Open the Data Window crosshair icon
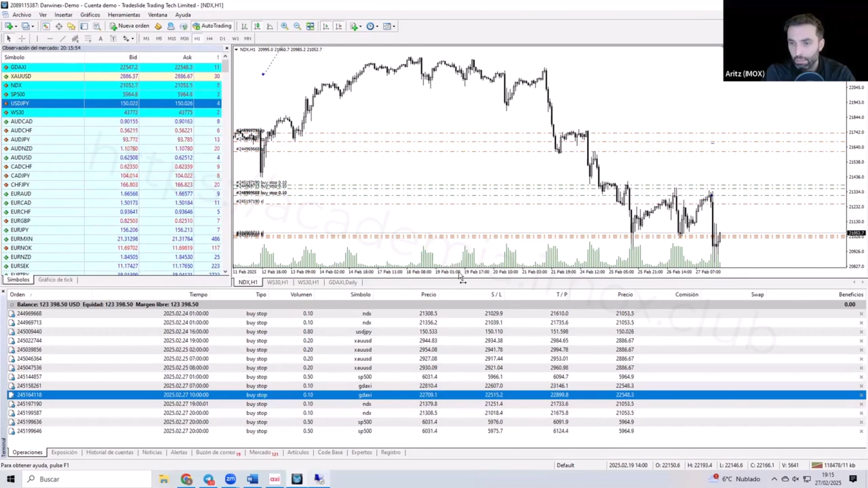Screen dimensions: 868x488 [59, 26]
